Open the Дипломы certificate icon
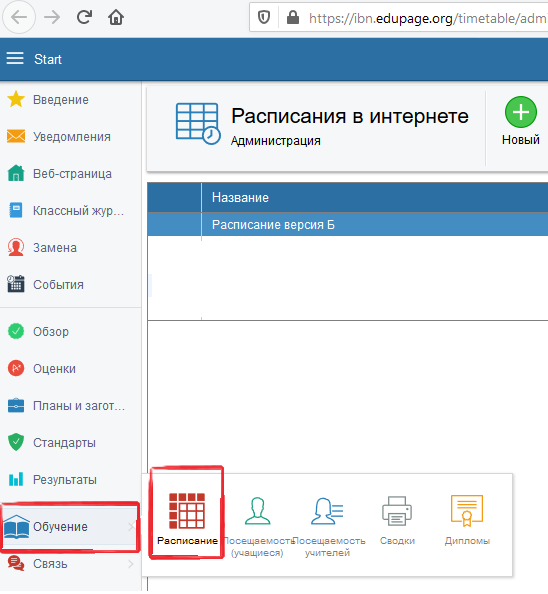Image resolution: width=548 pixels, height=594 pixels. coord(467,511)
